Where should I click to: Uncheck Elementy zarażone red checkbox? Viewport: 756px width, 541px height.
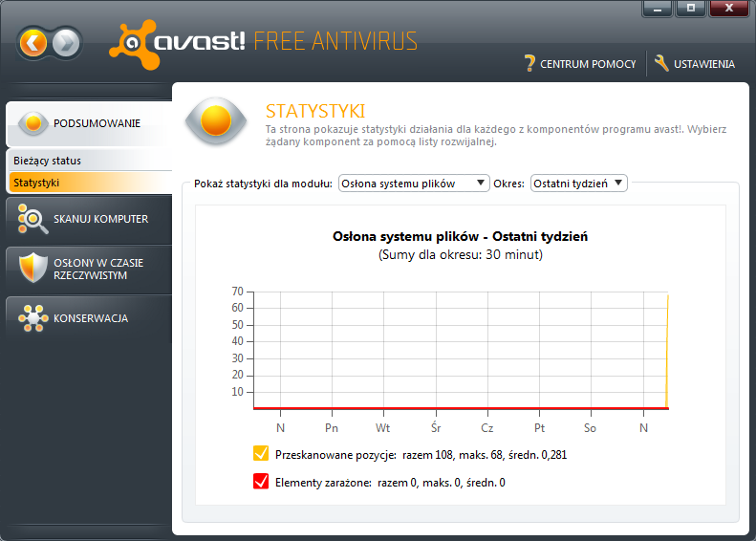coord(261,481)
